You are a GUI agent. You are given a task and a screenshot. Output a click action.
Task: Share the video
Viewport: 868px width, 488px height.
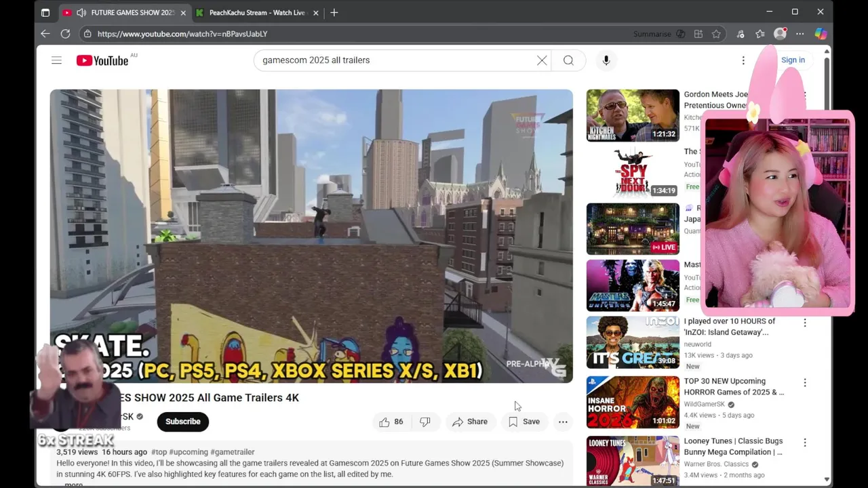tap(470, 422)
